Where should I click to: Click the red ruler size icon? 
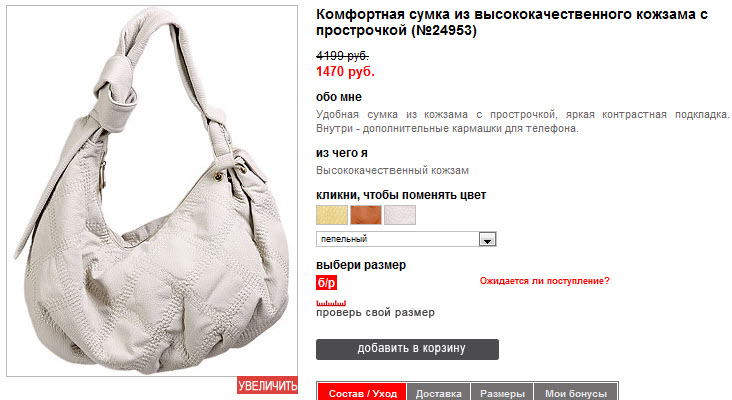(331, 303)
